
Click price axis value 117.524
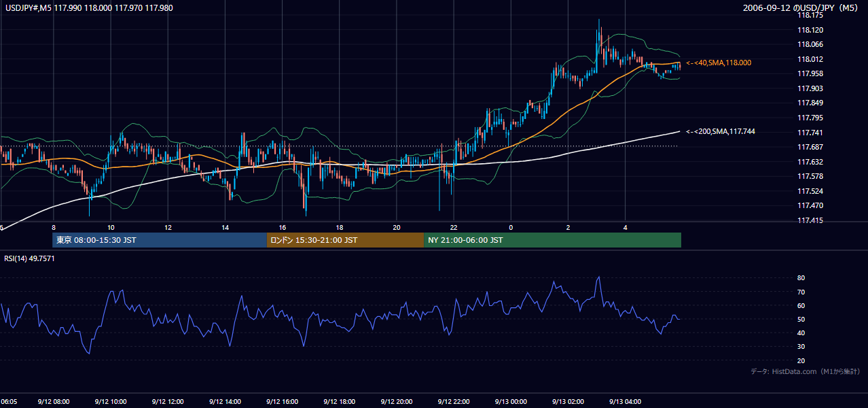[x=809, y=191]
